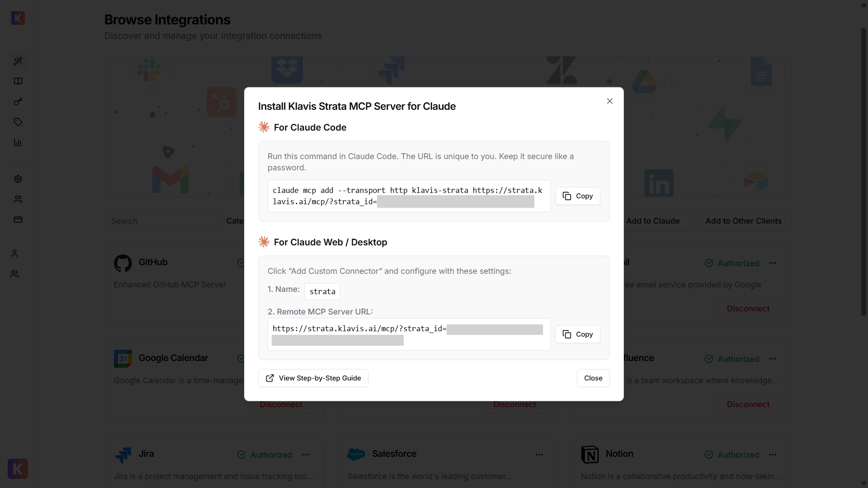Open Notion card three-dot menu
Screen dimensions: 868x488
click(773, 455)
